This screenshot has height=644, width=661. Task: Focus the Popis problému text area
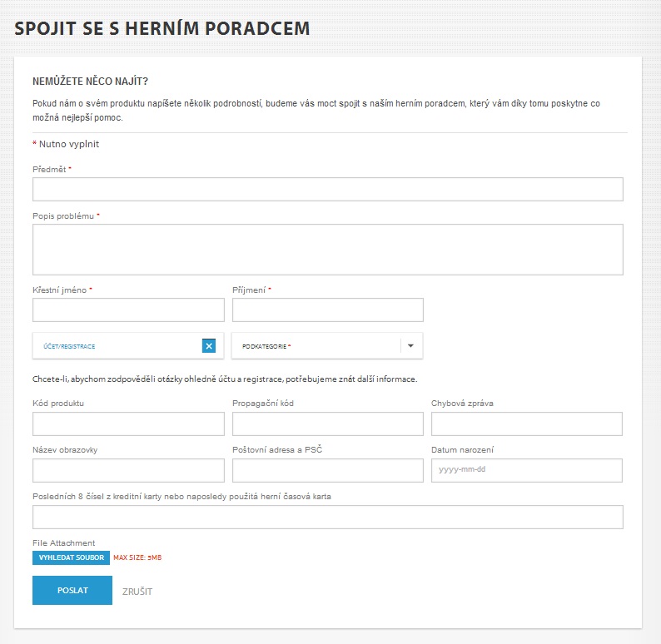(328, 250)
